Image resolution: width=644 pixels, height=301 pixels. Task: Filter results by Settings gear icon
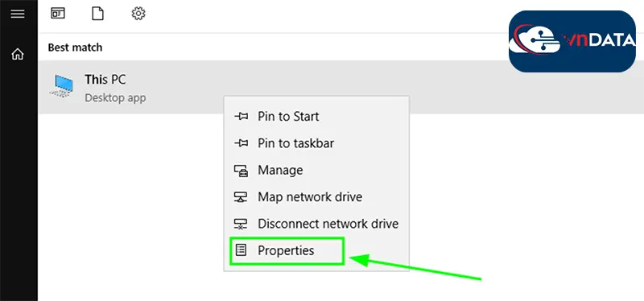[138, 14]
